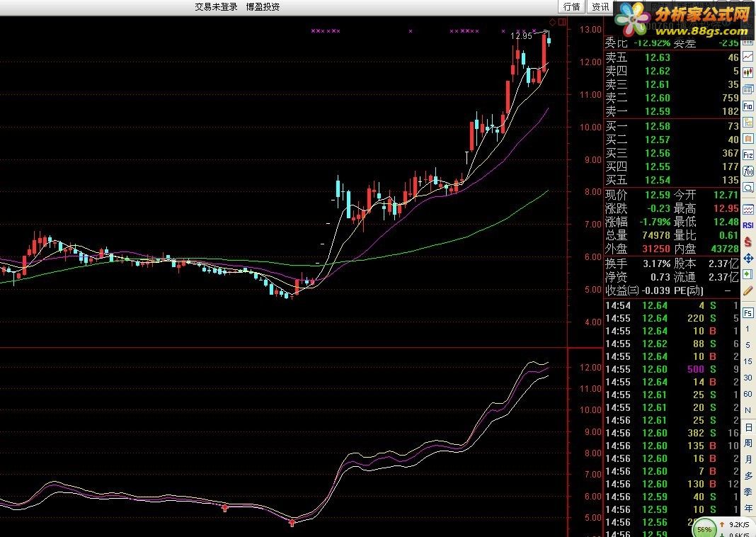Switch to daily (日) K-line period
Viewport: 756px width, 537px height.
(748, 427)
